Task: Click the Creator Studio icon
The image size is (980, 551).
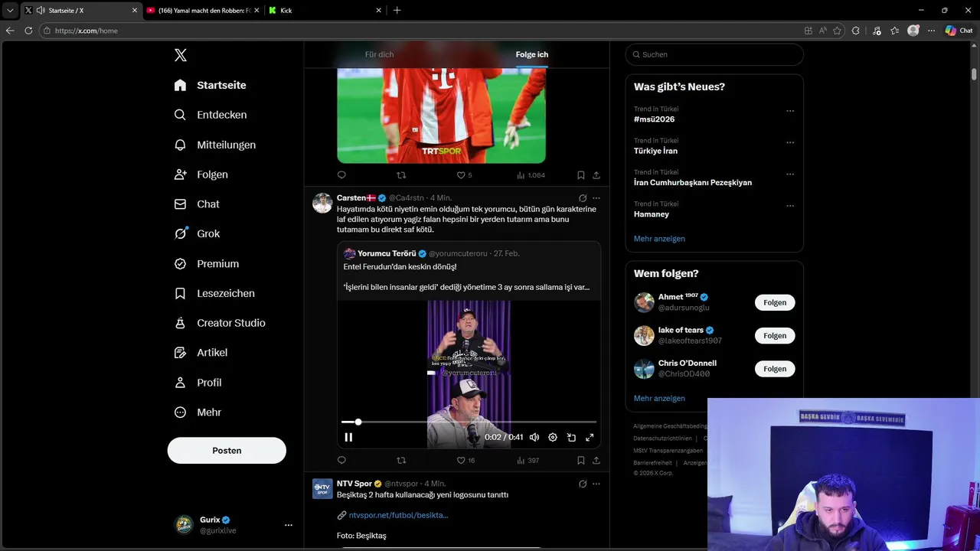Action: 180,323
